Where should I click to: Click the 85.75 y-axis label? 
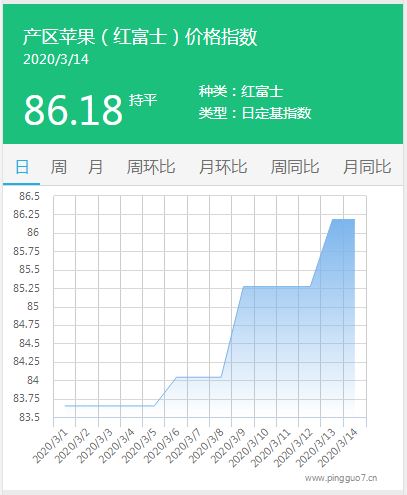coord(26,251)
